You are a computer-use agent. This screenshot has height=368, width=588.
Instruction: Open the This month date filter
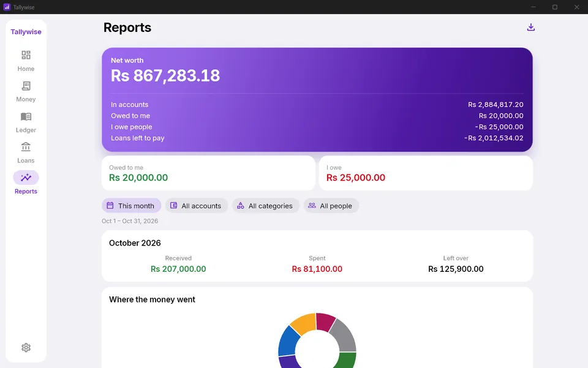tap(131, 206)
